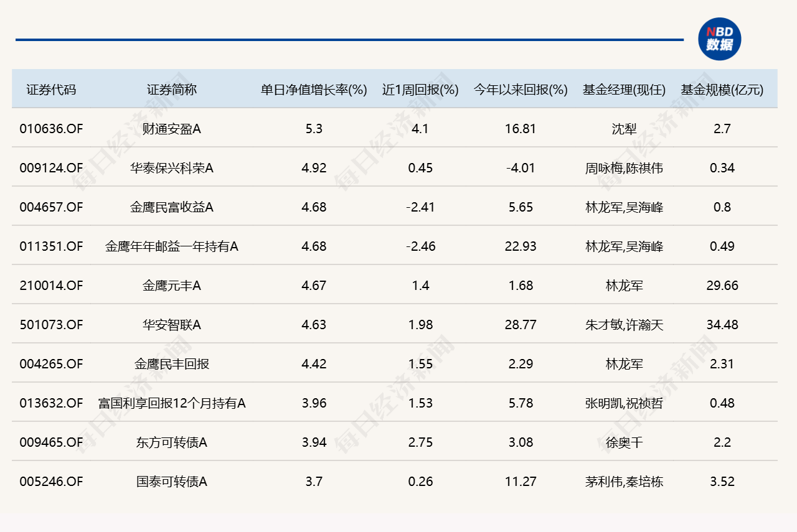Click managers 朱才敏,许瀚天

pos(625,325)
